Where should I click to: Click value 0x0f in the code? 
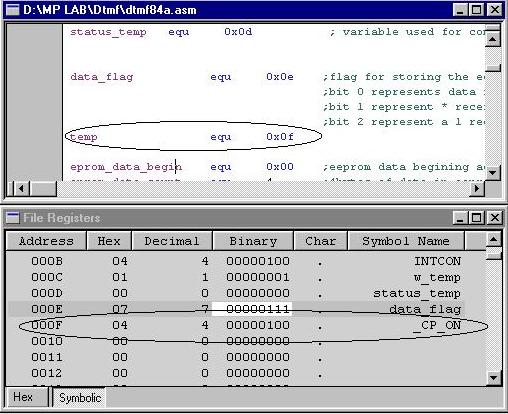280,137
